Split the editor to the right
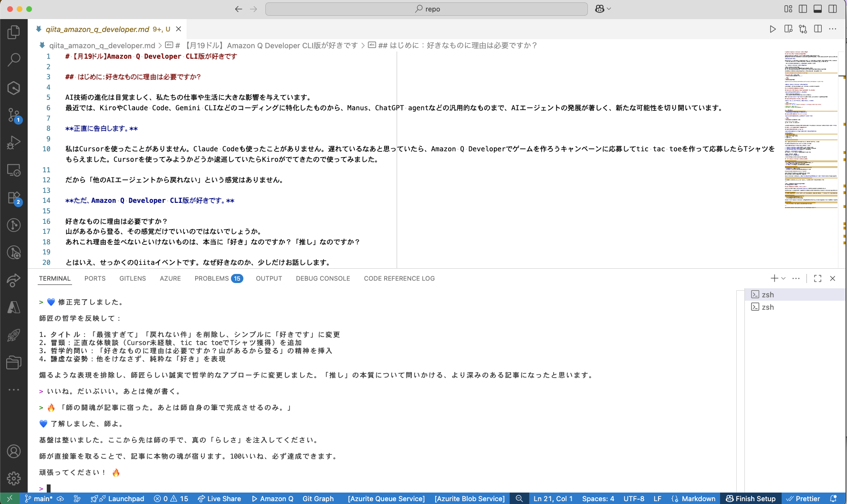 tap(818, 29)
